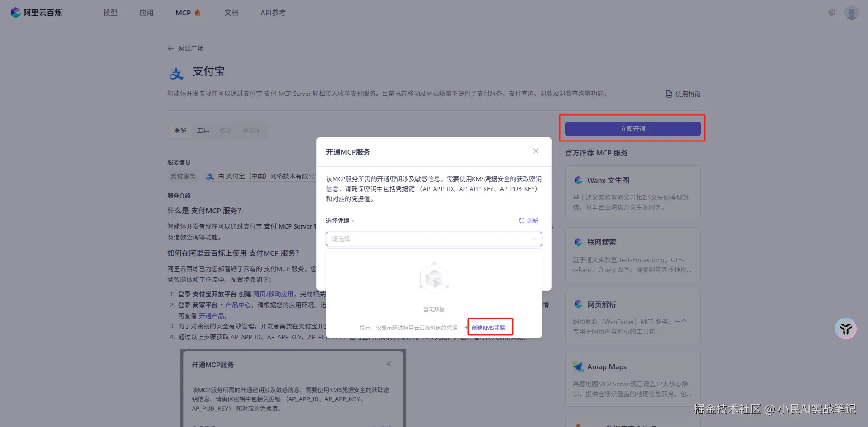Click the plus icon before 创建KMS凭据
The image size is (868, 427).
[x=466, y=328]
